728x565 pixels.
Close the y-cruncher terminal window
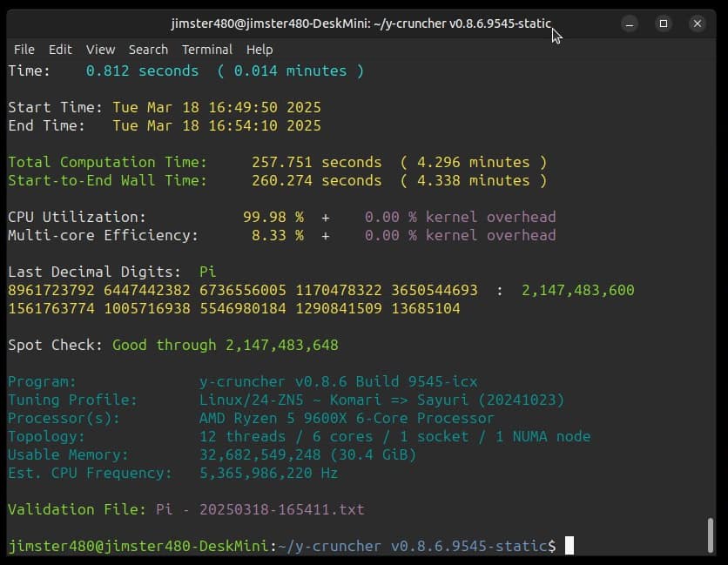point(697,24)
